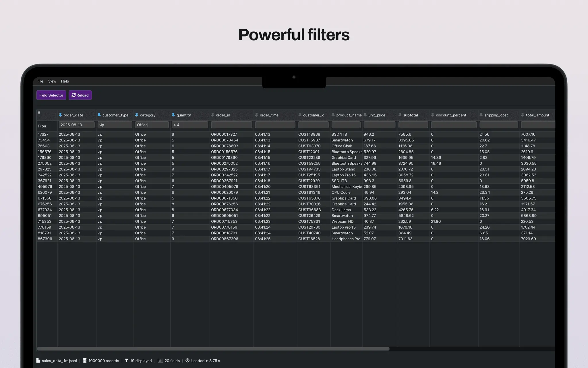Sort by order_date column header

pos(73,115)
